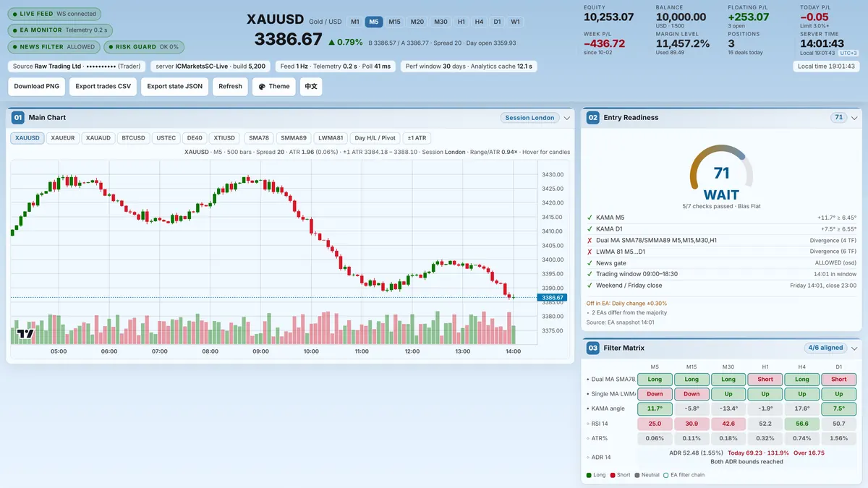This screenshot has height=488, width=868.
Task: Click the 01 panel number badge
Action: [x=18, y=118]
